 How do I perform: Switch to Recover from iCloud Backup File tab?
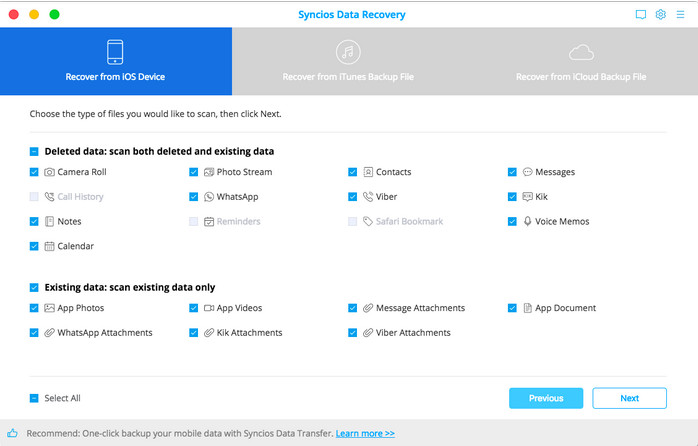(x=581, y=61)
